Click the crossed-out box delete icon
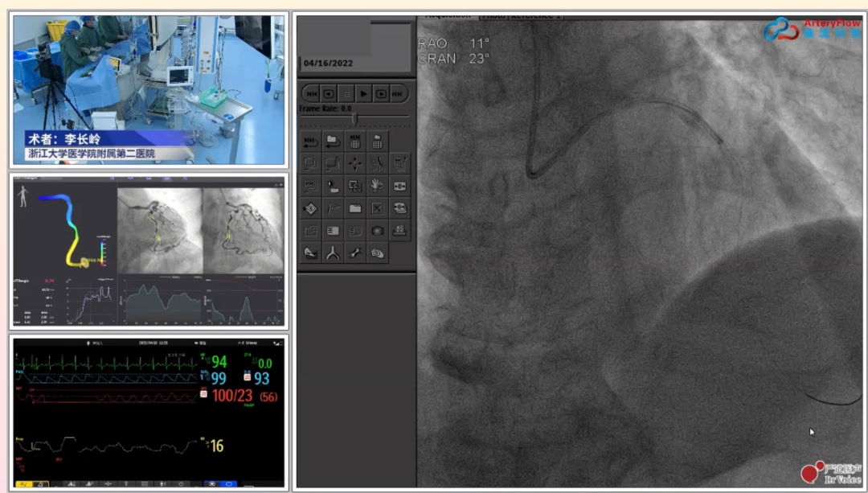868x493 pixels. click(377, 208)
